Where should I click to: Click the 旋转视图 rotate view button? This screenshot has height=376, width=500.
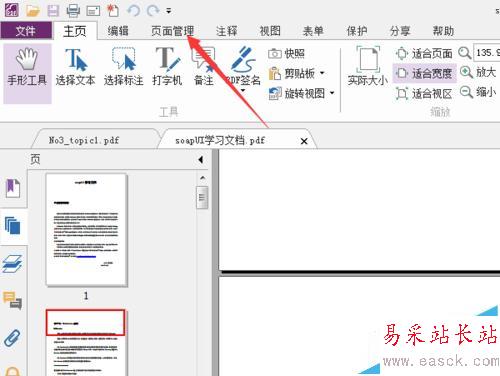(297, 93)
